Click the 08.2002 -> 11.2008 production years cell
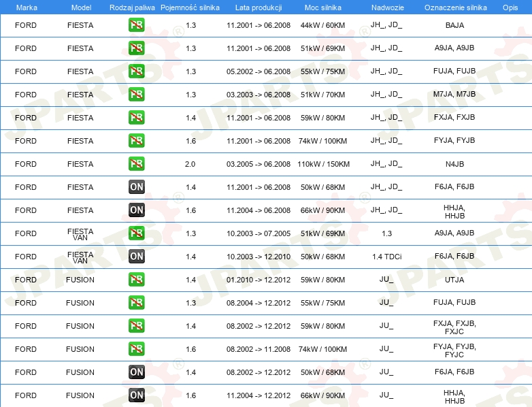The width and height of the screenshot is (532, 407). click(x=259, y=349)
